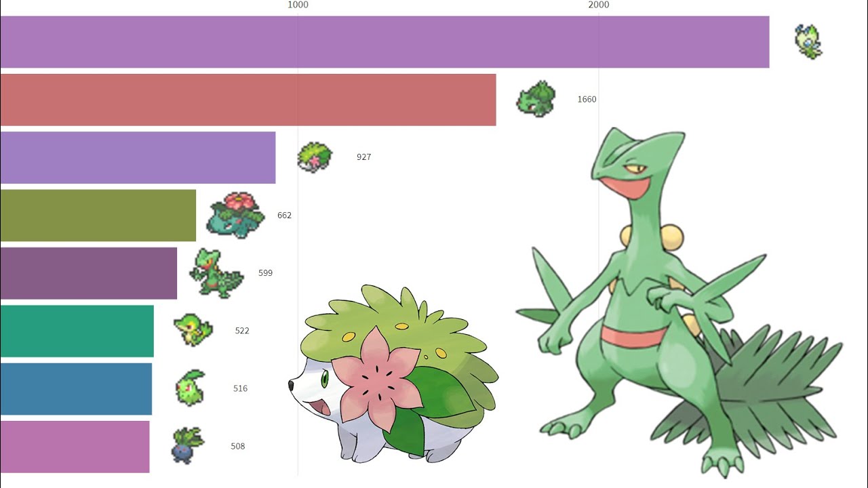Click the purple bar valued 927

[138, 157]
